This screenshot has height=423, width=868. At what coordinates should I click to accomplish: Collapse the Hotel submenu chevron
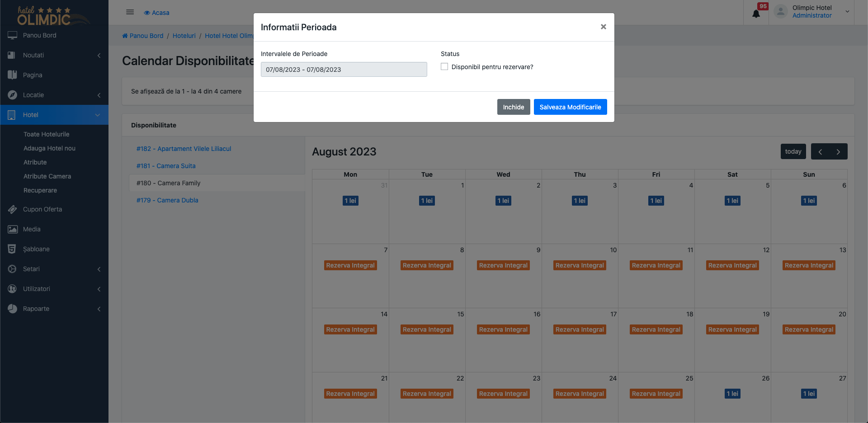(x=98, y=115)
